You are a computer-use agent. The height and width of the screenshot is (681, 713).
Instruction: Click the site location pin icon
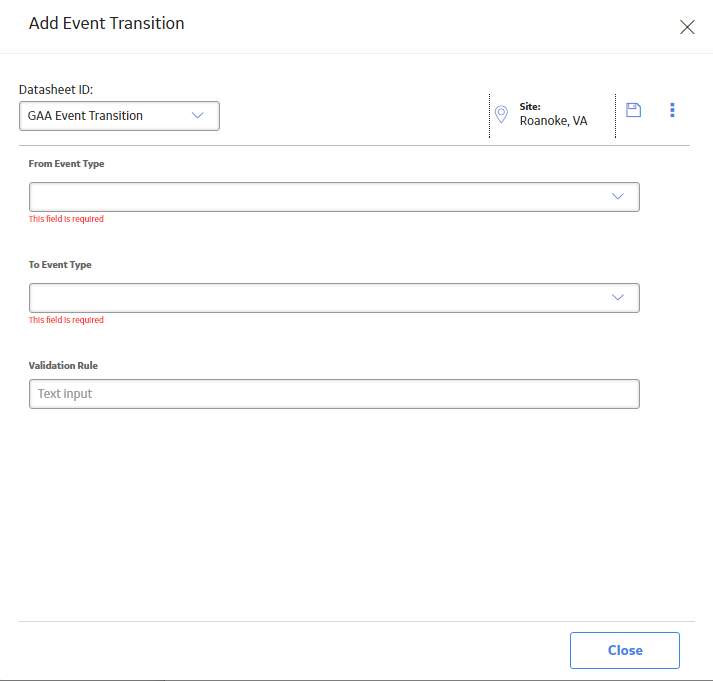(501, 114)
